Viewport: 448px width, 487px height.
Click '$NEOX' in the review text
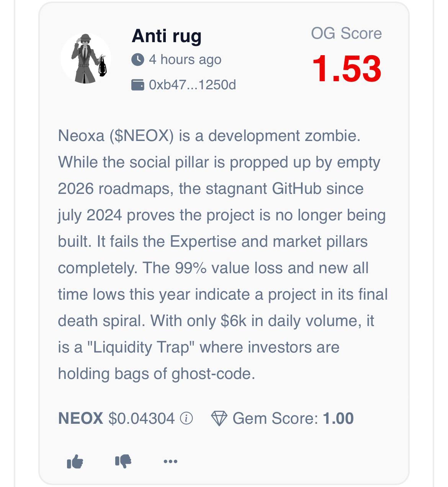[141, 136]
